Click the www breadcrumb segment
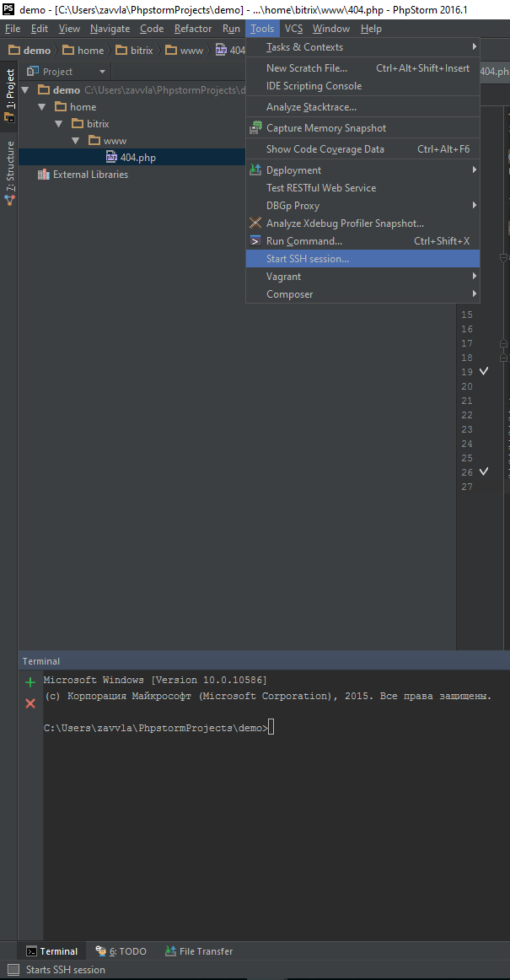The height and width of the screenshot is (980, 510). pyautogui.click(x=185, y=51)
